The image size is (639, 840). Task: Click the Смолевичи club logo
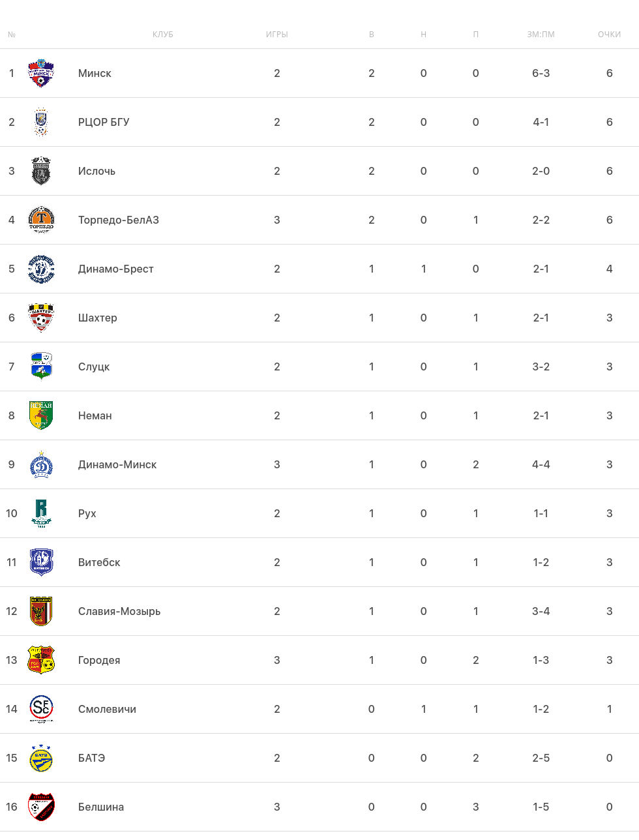point(41,709)
